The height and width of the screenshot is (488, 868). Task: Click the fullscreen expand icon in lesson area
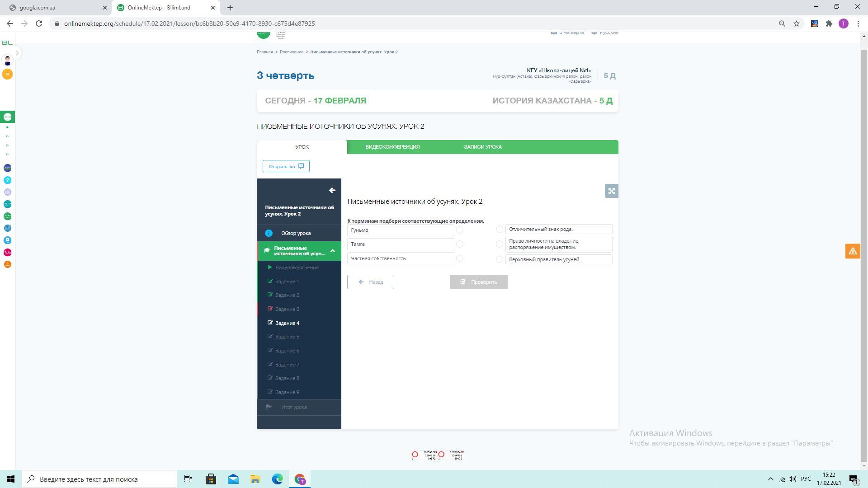coord(611,191)
